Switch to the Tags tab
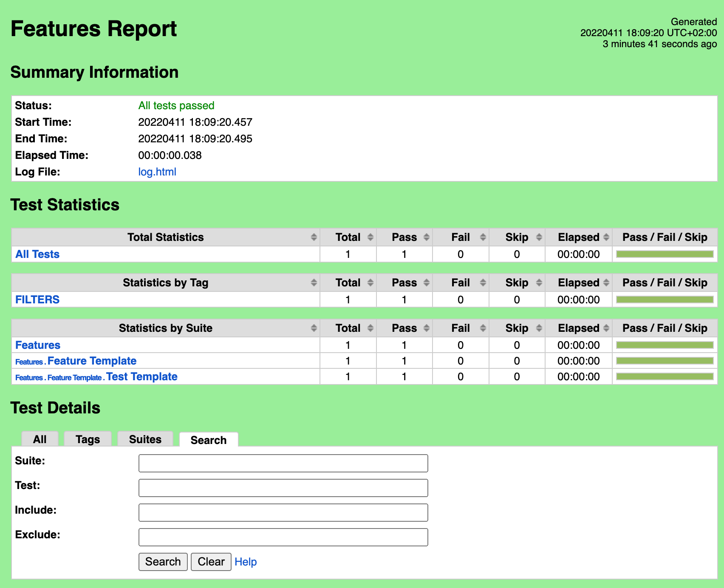Viewport: 724px width, 588px height. tap(88, 439)
